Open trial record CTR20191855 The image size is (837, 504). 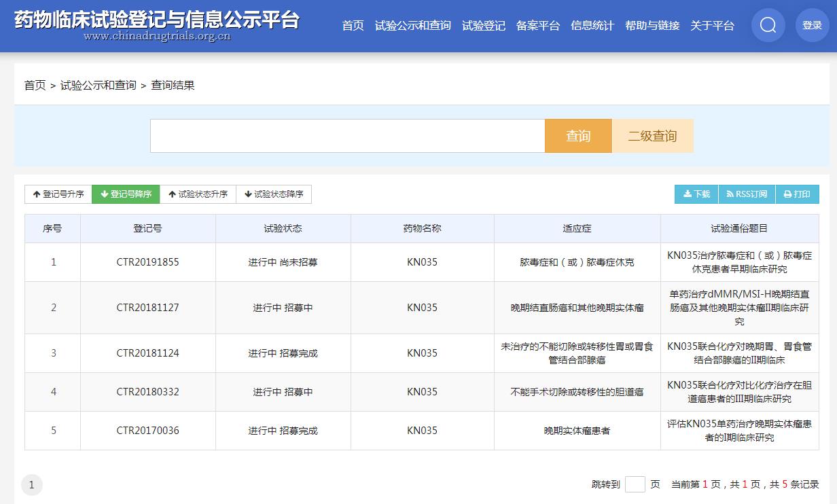point(147,262)
